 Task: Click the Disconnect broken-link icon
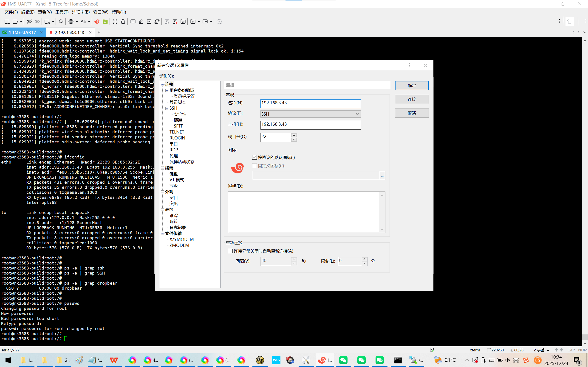(29, 22)
